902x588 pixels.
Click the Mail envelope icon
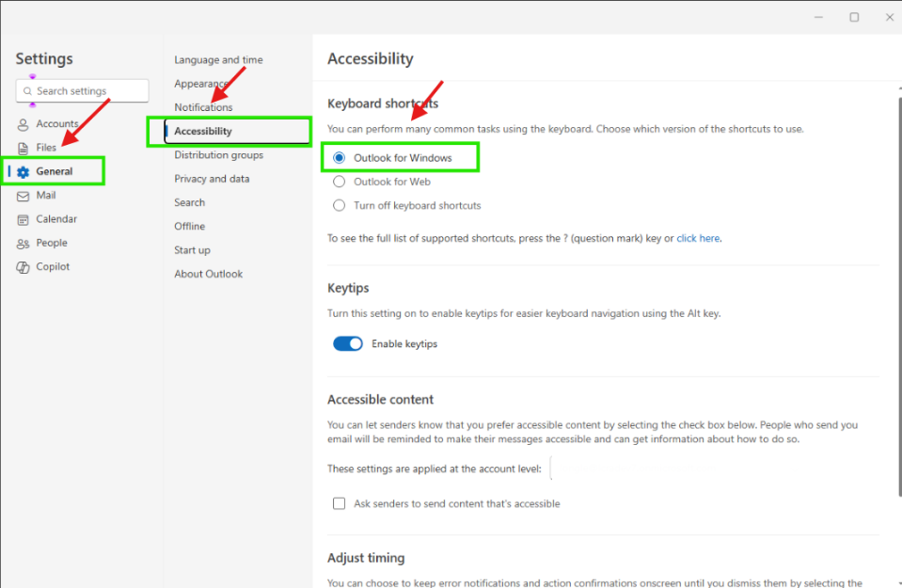[x=23, y=197]
